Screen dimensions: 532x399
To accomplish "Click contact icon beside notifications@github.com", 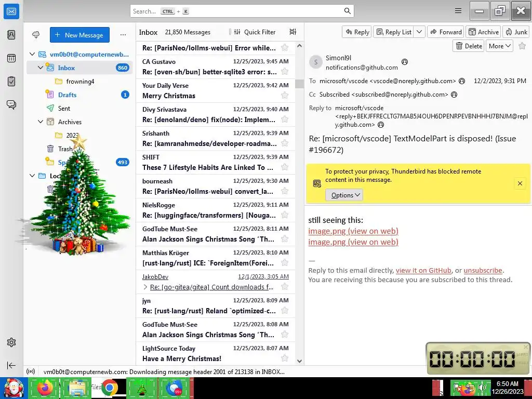I will click(x=404, y=62).
